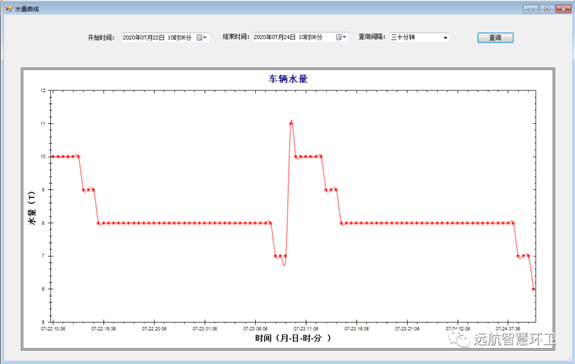Close the 水量曲线 window
This screenshot has width=575, height=364.
[563, 9]
